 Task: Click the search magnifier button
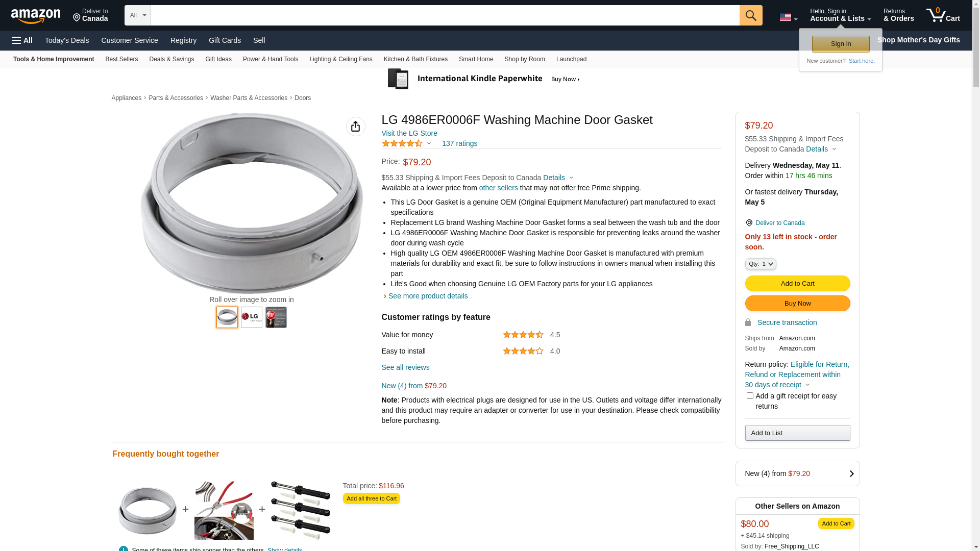pos(750,15)
